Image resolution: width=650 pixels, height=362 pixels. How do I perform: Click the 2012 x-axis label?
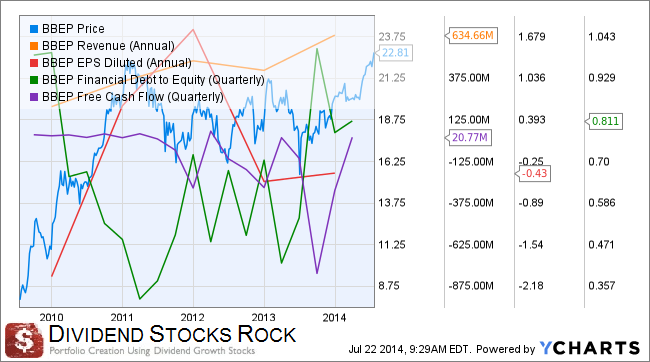193,318
